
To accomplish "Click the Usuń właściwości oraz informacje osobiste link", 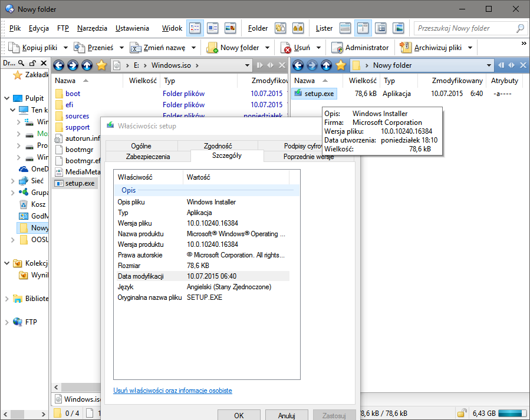I will pyautogui.click(x=172, y=391).
